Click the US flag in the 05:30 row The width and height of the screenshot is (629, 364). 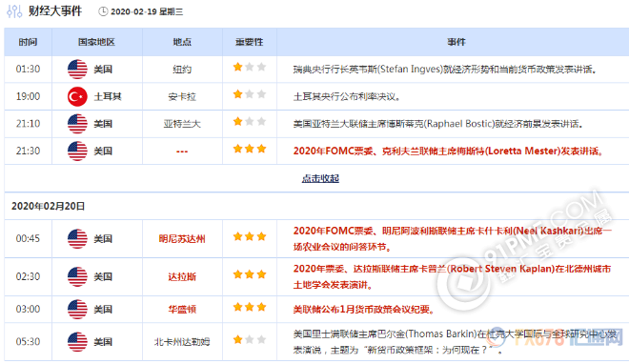pos(77,341)
